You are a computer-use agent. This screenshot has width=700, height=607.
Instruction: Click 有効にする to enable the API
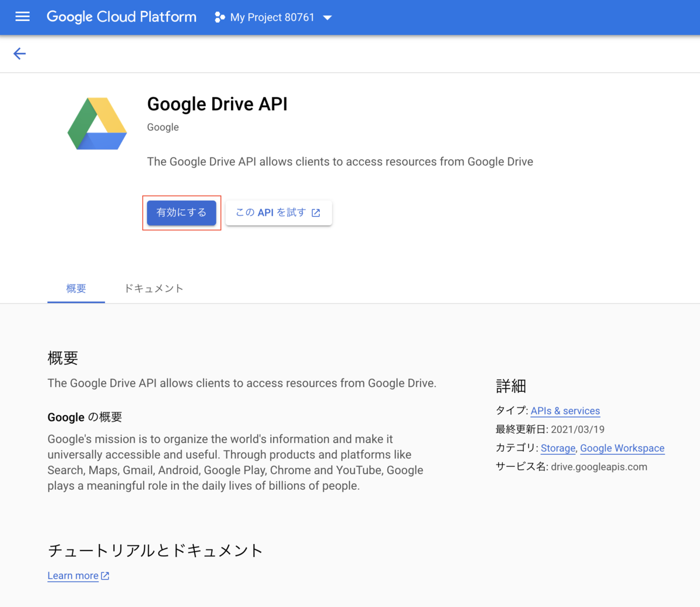[x=181, y=213]
